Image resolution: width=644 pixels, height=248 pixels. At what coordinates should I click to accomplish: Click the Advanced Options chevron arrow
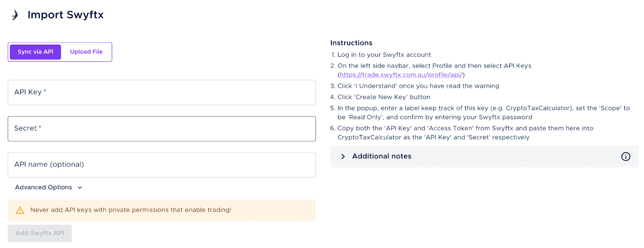[x=80, y=188]
